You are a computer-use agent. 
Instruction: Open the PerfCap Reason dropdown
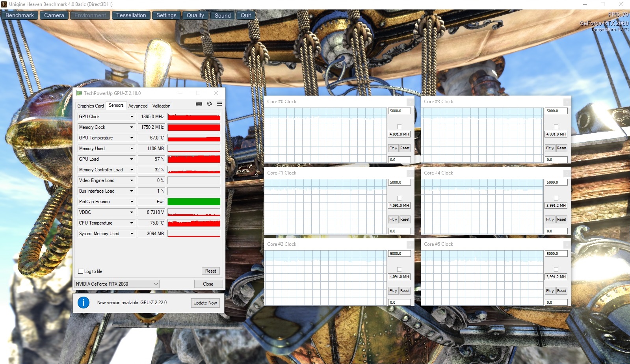pos(132,202)
